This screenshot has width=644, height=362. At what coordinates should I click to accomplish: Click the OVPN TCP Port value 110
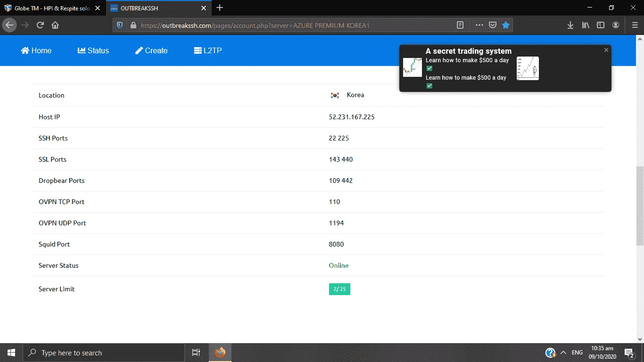point(335,202)
